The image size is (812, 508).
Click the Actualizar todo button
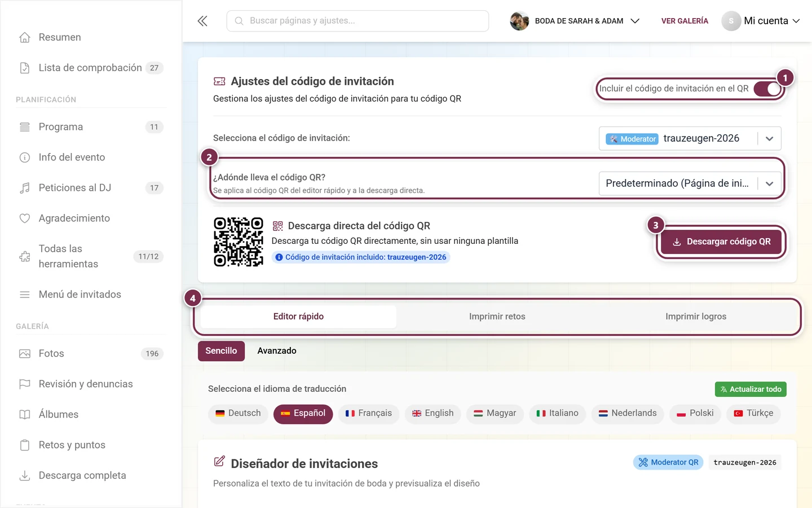pyautogui.click(x=751, y=389)
